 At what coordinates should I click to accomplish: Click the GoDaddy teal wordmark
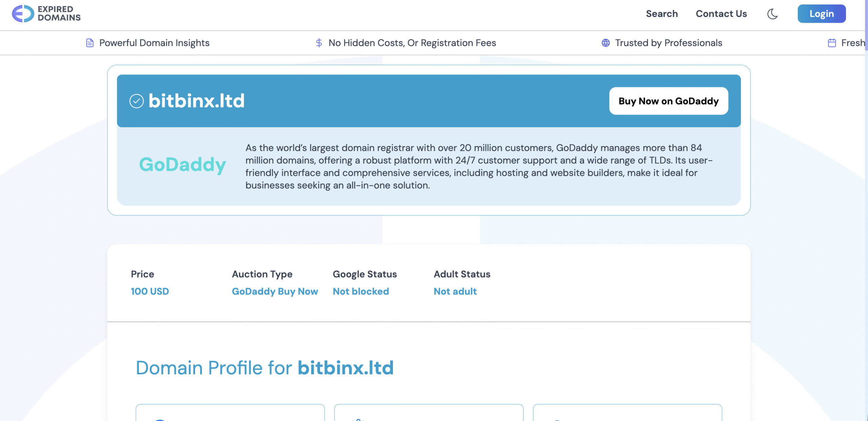pyautogui.click(x=183, y=165)
